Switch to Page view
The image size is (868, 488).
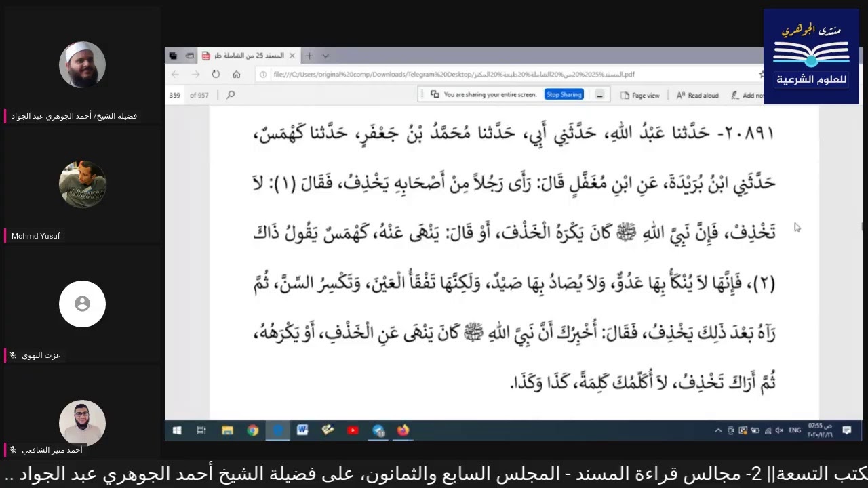(640, 96)
